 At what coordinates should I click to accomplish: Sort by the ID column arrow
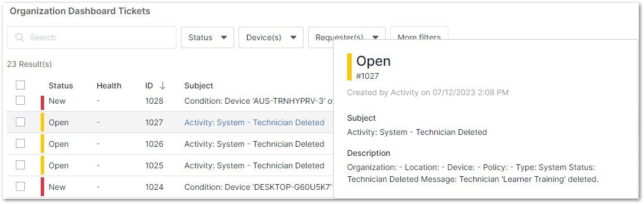162,86
